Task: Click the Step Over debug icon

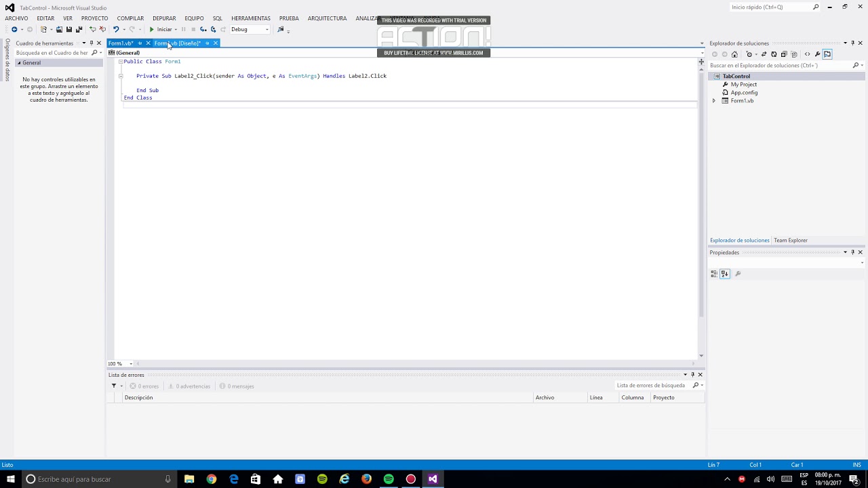Action: pos(213,29)
